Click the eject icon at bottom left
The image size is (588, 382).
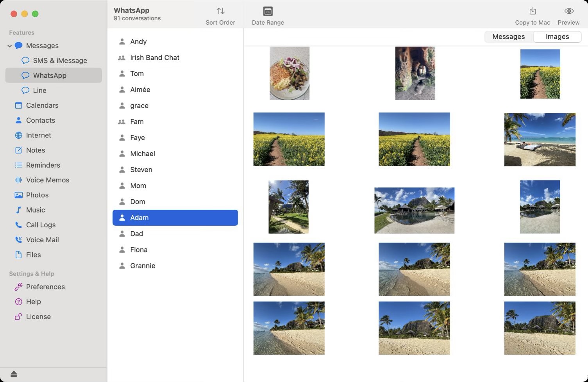pos(13,374)
